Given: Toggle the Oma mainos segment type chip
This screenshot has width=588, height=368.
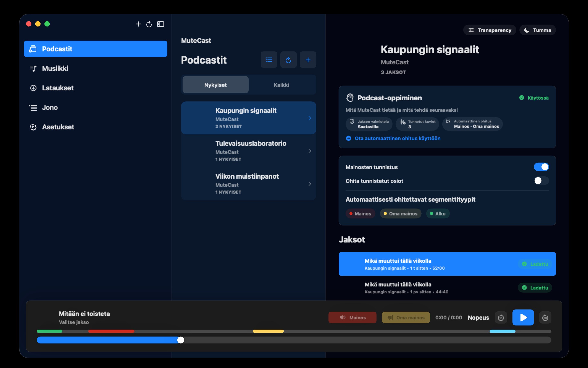Looking at the screenshot, I should point(400,213).
